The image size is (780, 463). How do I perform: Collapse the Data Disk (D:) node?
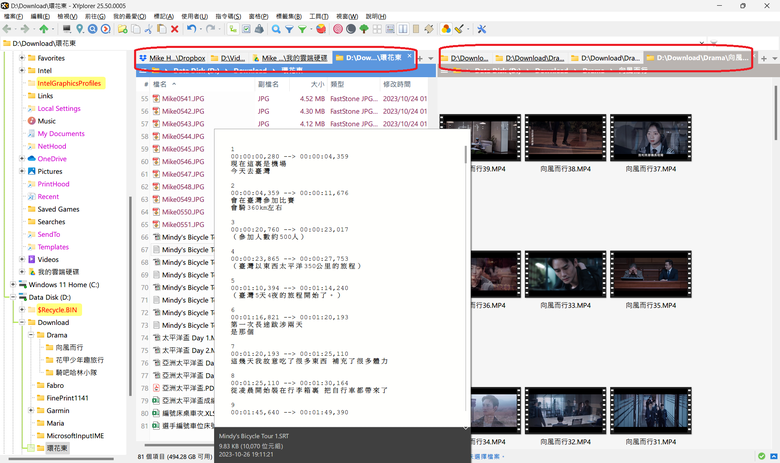[x=12, y=297]
